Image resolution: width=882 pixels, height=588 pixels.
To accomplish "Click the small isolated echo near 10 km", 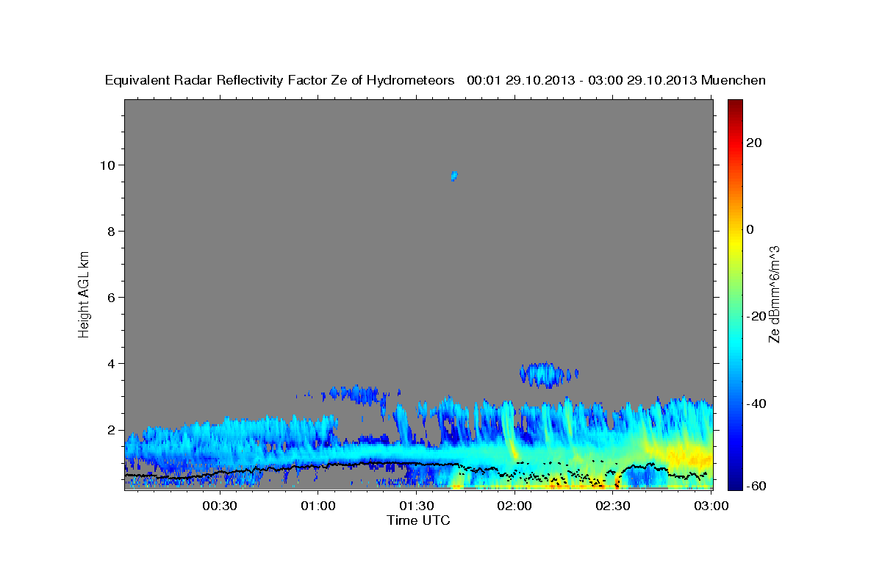I will click(x=453, y=176).
